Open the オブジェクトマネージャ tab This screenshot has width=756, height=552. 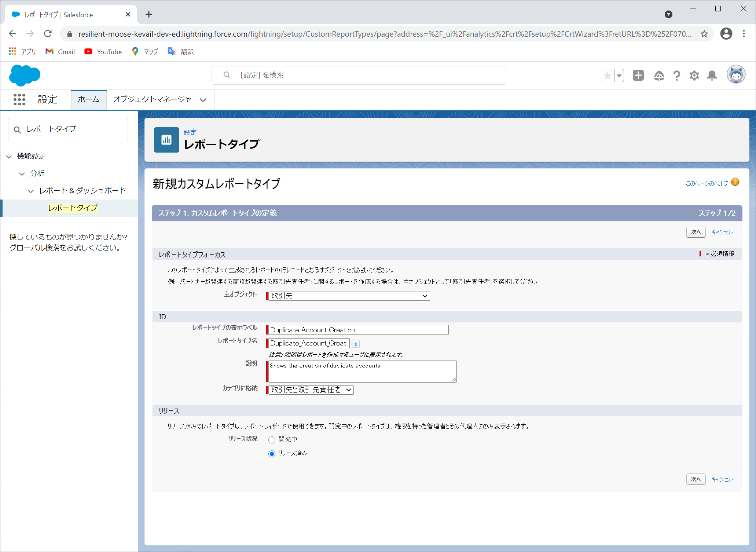(152, 99)
